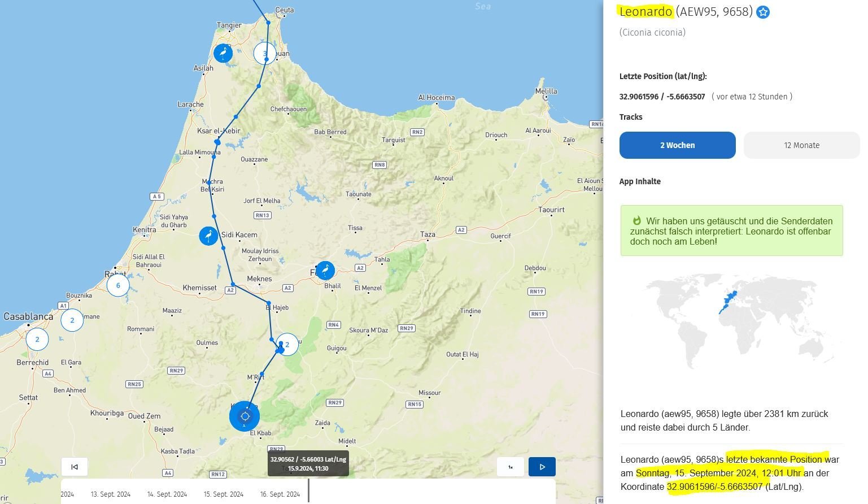Click the stork icon near Asilah

(223, 54)
